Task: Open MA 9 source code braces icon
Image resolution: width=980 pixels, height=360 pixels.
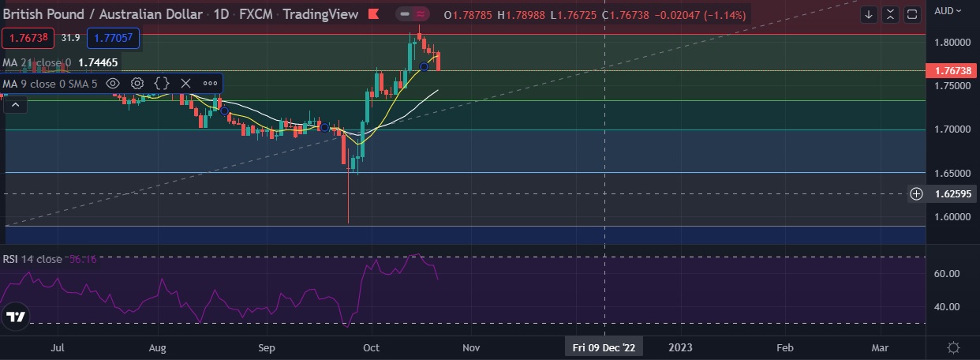Action: point(162,83)
